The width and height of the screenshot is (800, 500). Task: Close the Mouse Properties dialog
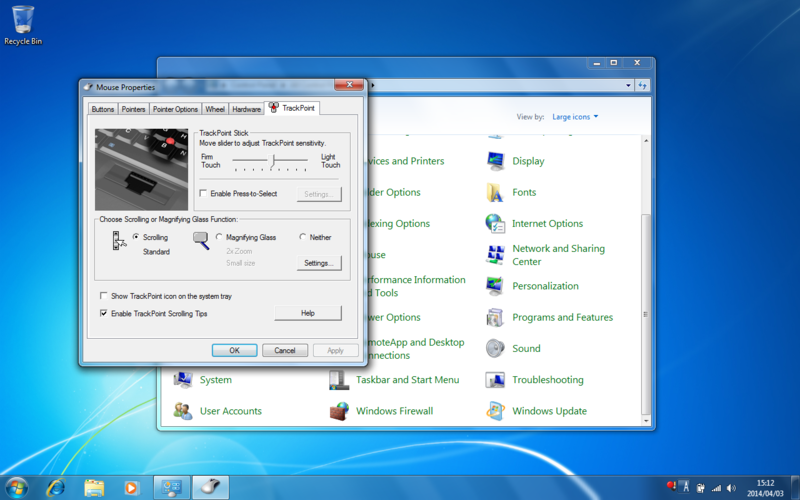point(349,85)
